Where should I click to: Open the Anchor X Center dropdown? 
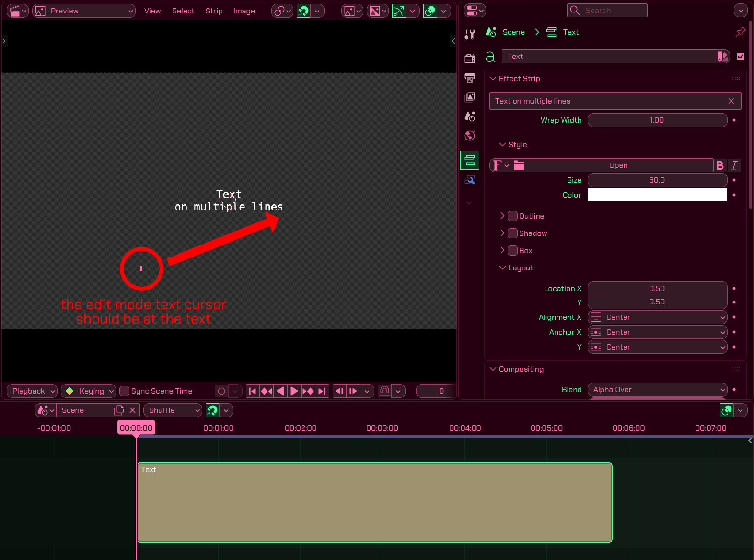[x=657, y=332]
